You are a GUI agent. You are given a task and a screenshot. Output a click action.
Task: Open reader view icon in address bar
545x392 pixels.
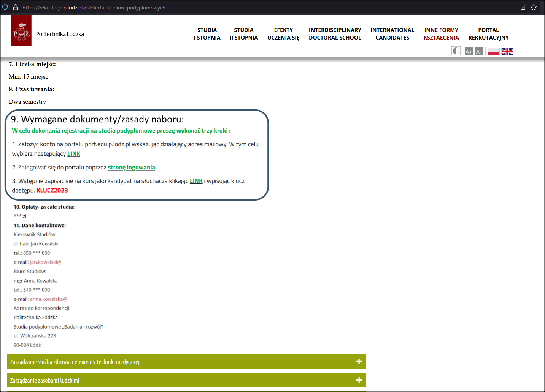click(523, 7)
